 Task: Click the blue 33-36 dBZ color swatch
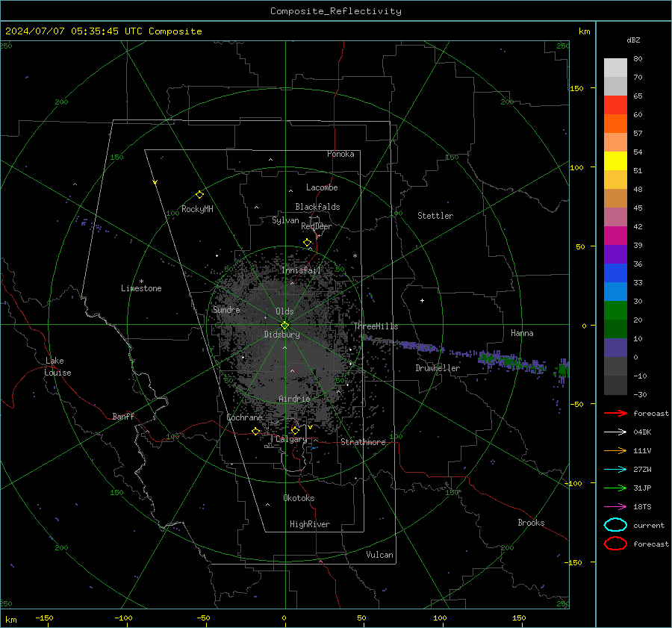click(x=615, y=273)
